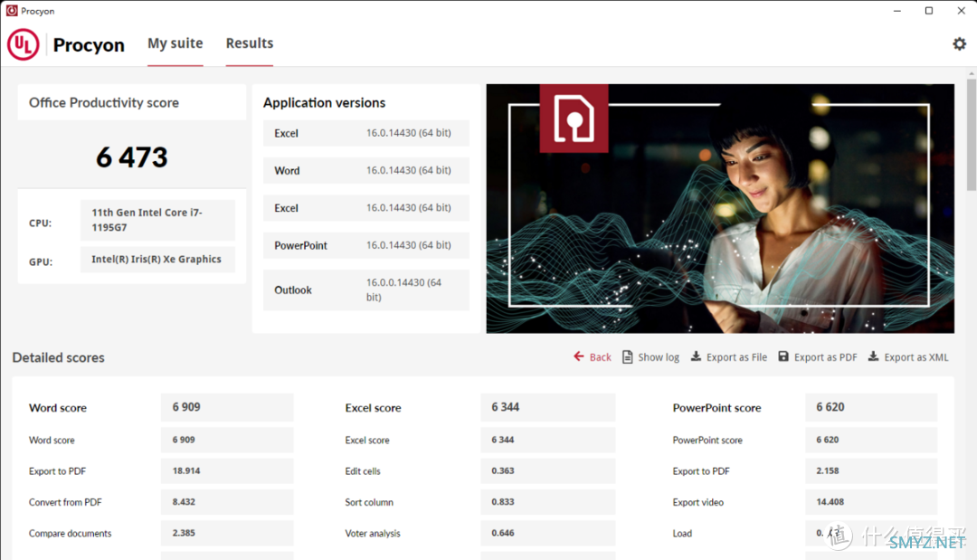Image resolution: width=977 pixels, height=560 pixels.
Task: Click the bold Excel score value 6 344
Action: 547,407
